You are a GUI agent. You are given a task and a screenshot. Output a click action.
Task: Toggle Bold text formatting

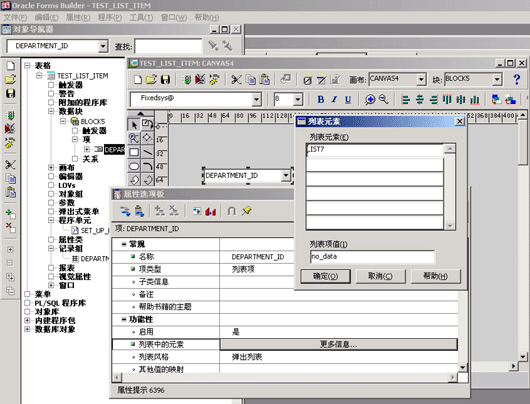pos(320,99)
